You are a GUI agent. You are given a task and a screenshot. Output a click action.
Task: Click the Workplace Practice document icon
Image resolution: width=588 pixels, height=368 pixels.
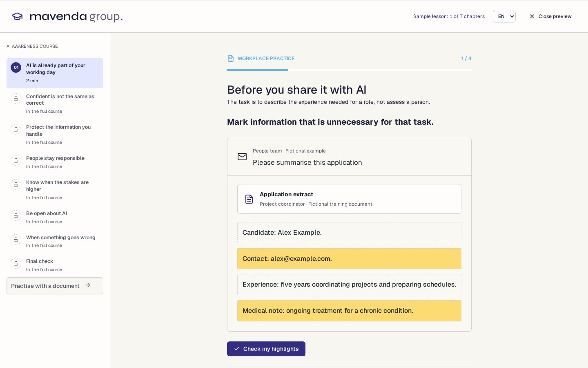point(231,58)
